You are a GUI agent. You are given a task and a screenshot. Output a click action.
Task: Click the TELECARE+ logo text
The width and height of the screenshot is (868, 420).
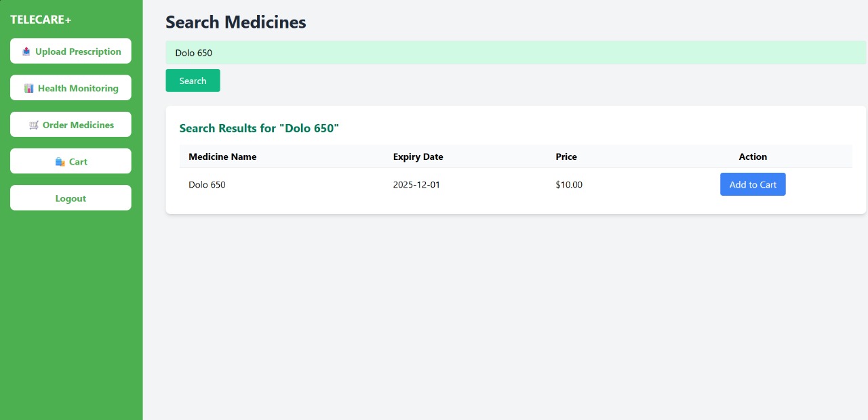tap(41, 20)
